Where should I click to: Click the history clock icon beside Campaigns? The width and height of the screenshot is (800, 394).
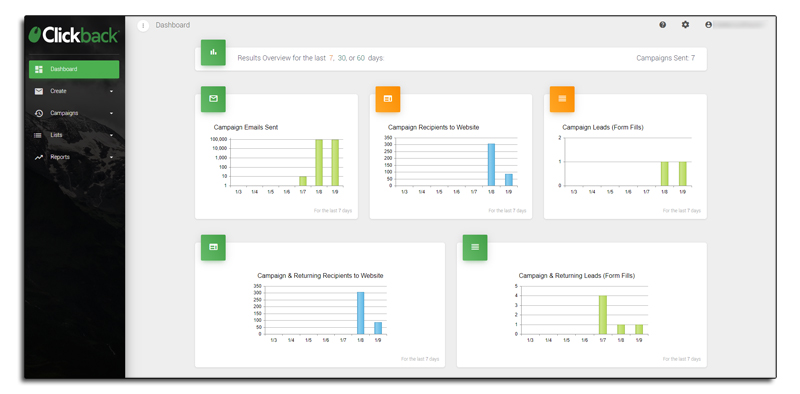pos(39,113)
